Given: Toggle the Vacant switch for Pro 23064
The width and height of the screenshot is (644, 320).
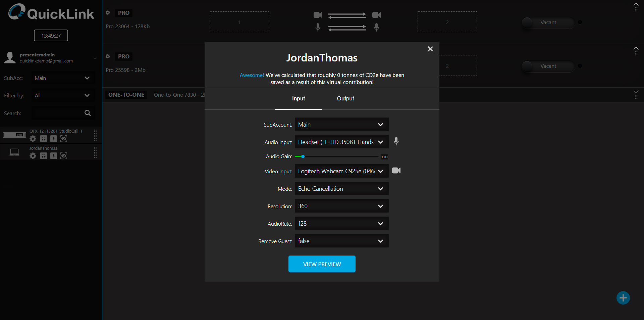Looking at the screenshot, I should (x=548, y=22).
